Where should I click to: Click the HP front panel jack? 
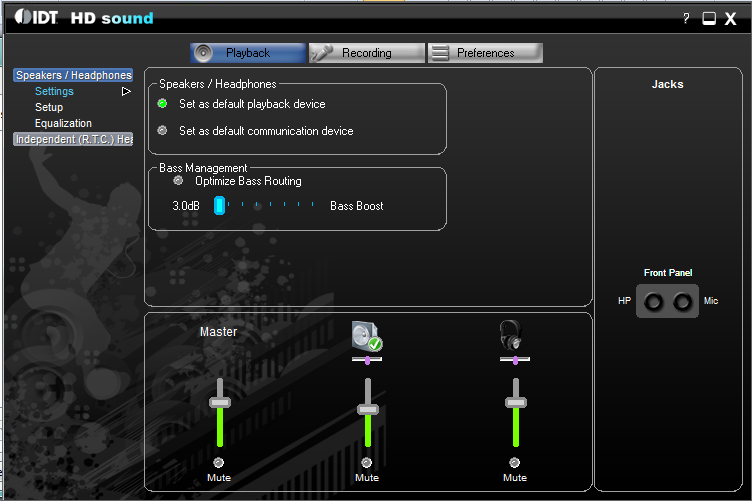[653, 301]
